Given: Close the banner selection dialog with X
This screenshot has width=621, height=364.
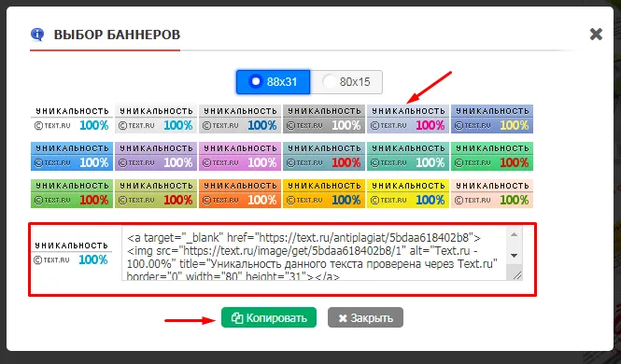Looking at the screenshot, I should [x=596, y=35].
